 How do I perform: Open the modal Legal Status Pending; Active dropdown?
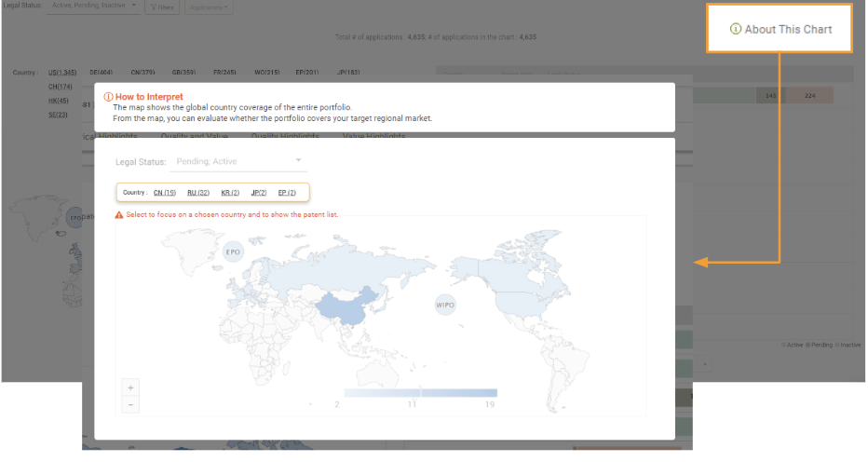click(238, 162)
